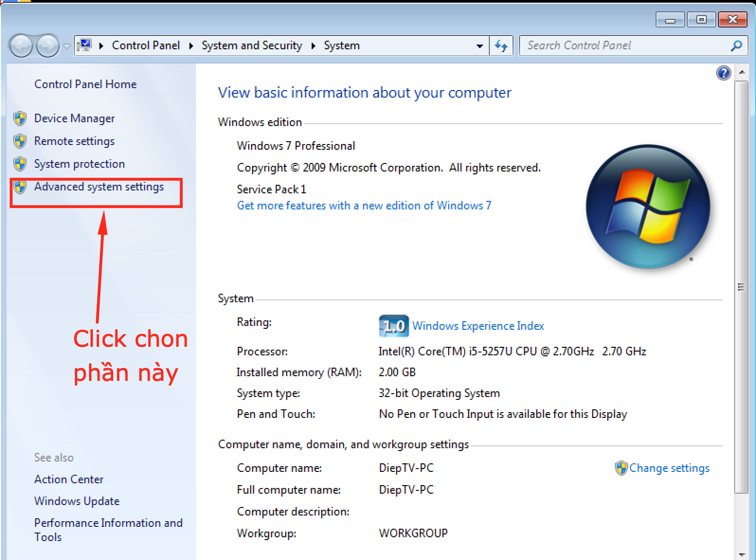Click Change settings link

point(669,468)
